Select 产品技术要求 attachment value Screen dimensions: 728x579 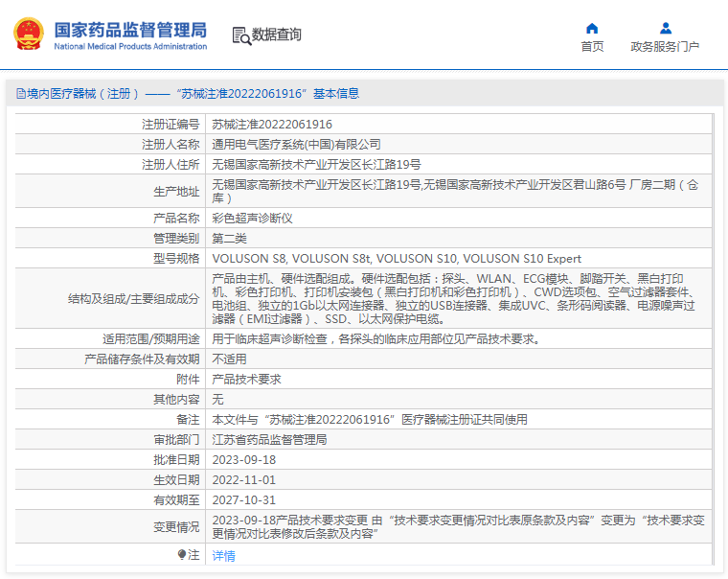[246, 380]
